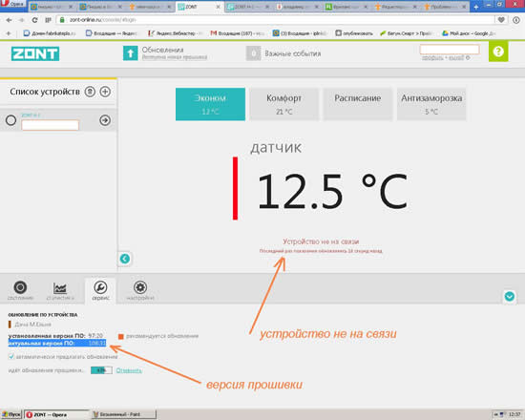Open the Важные события counter box

pyautogui.click(x=254, y=53)
